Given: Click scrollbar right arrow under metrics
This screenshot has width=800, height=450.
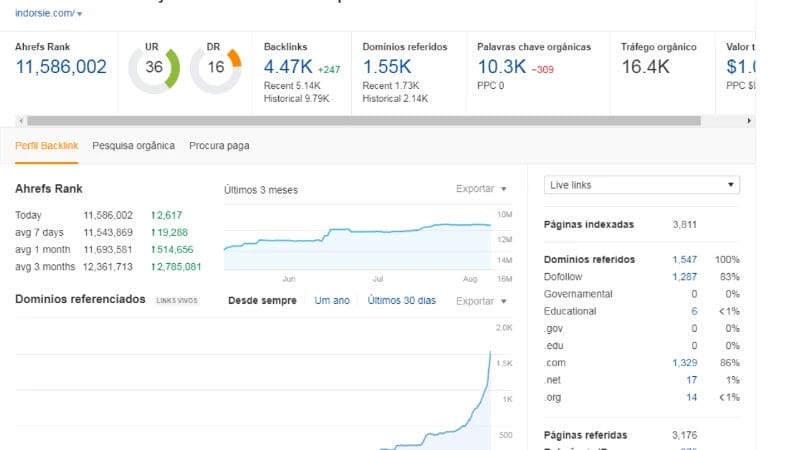Looking at the screenshot, I should (x=748, y=121).
